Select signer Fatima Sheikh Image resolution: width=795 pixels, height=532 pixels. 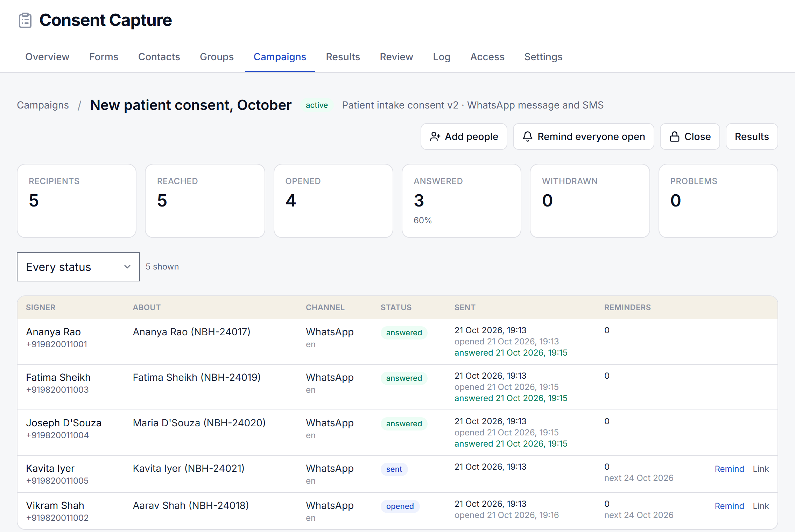tap(58, 377)
